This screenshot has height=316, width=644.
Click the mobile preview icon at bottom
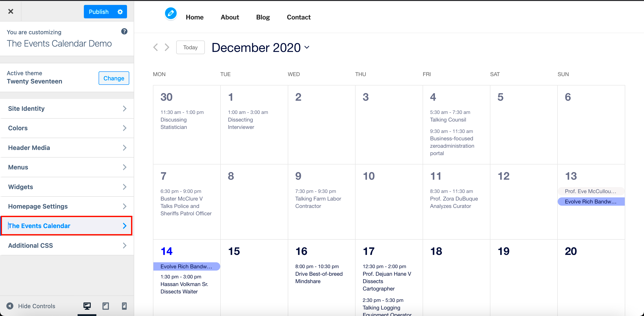point(124,306)
